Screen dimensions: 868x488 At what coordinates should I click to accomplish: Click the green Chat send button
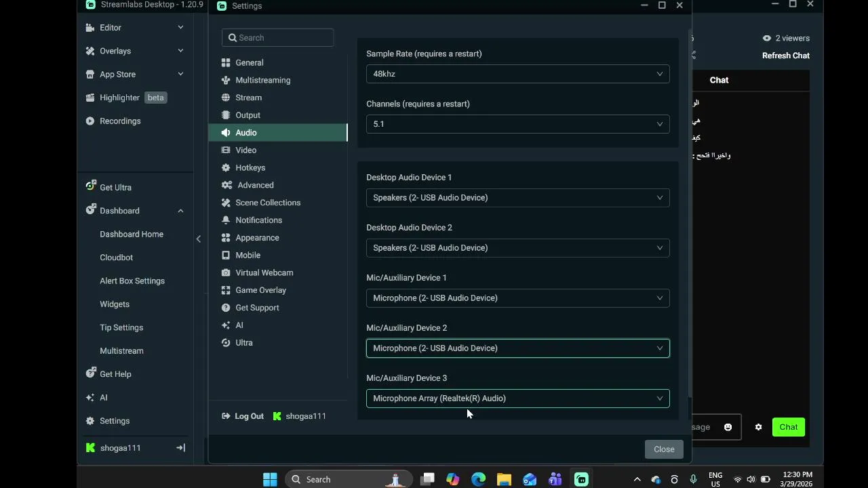click(x=789, y=427)
